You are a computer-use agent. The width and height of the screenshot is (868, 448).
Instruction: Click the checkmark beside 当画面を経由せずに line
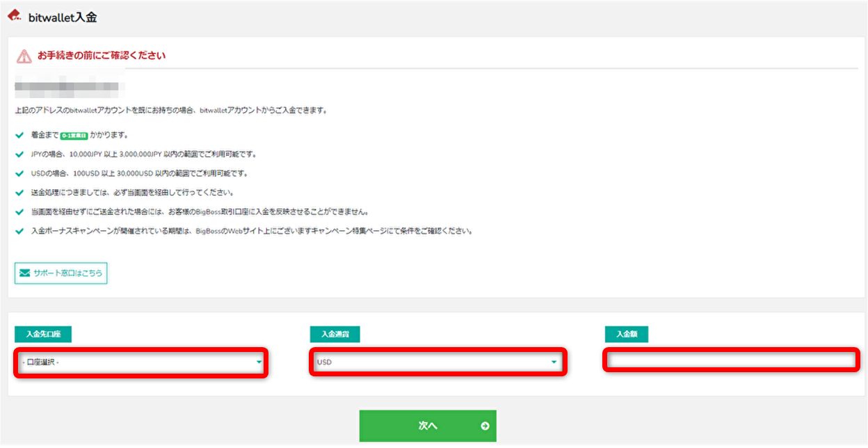pos(19,211)
